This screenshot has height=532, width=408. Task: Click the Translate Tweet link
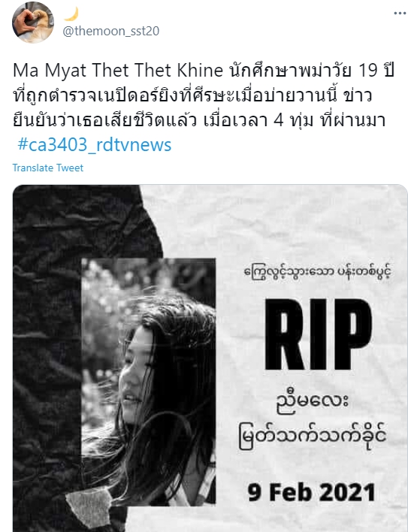48,168
